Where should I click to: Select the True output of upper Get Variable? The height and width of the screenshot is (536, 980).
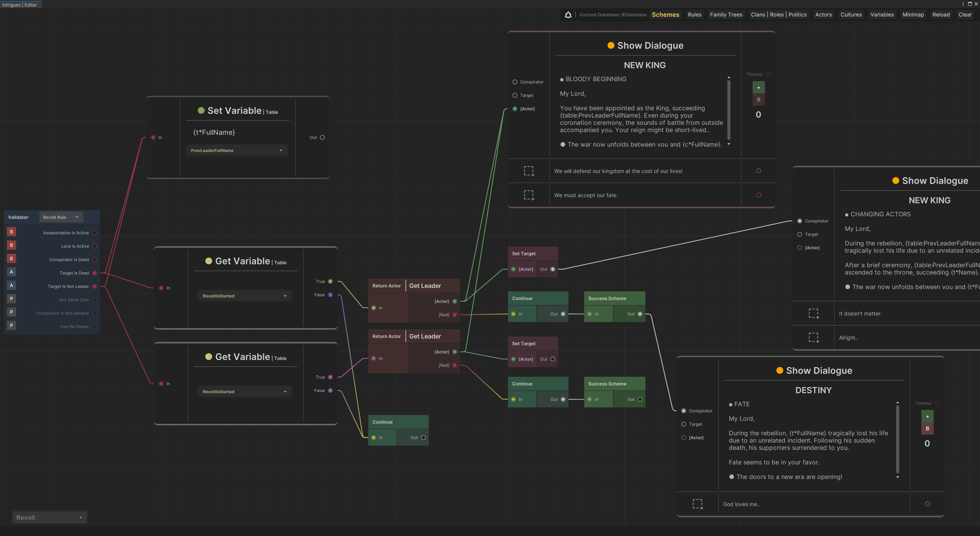(x=330, y=281)
